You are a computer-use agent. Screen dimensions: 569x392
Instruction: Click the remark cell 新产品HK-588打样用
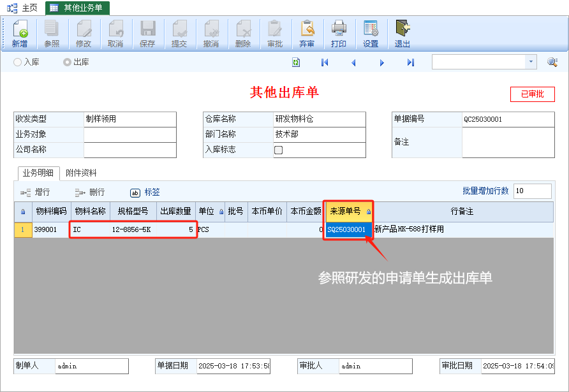click(x=463, y=229)
